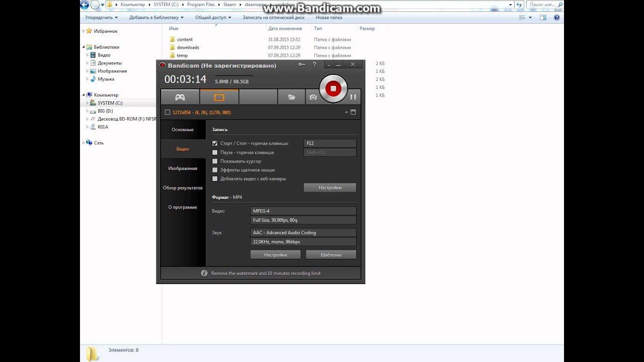Click Новая папка in Explorer toolbar

pyautogui.click(x=329, y=17)
